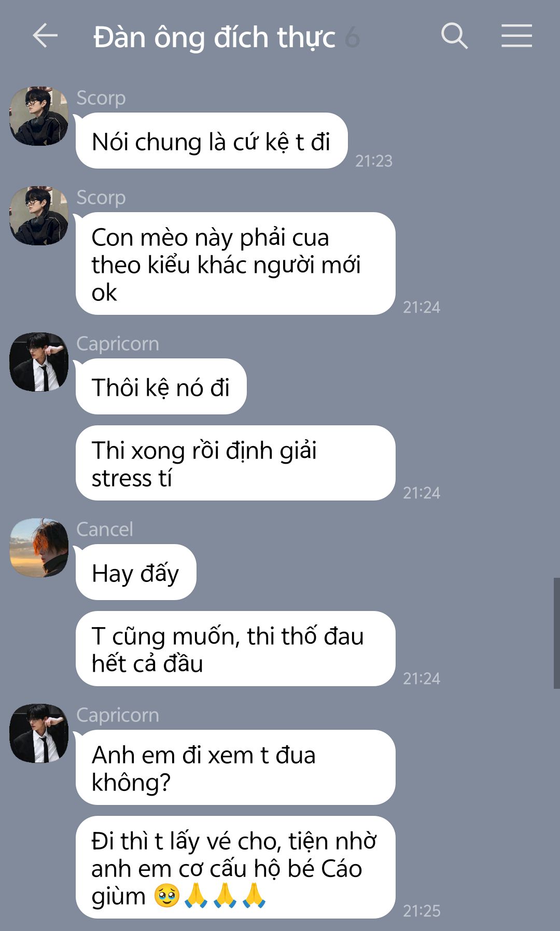Tap the back arrow icon
This screenshot has width=560, height=931.
click(45, 36)
